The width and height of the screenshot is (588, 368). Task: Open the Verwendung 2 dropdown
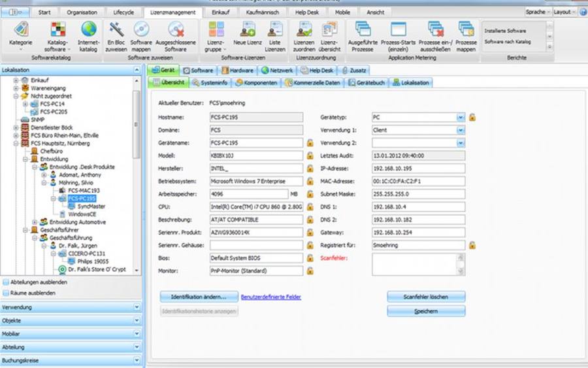[461, 143]
